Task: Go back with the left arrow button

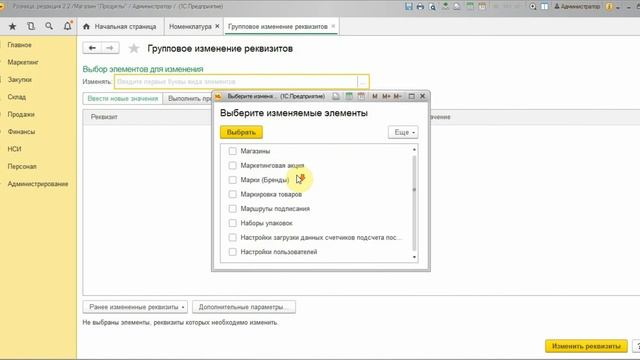Action: 92,48
